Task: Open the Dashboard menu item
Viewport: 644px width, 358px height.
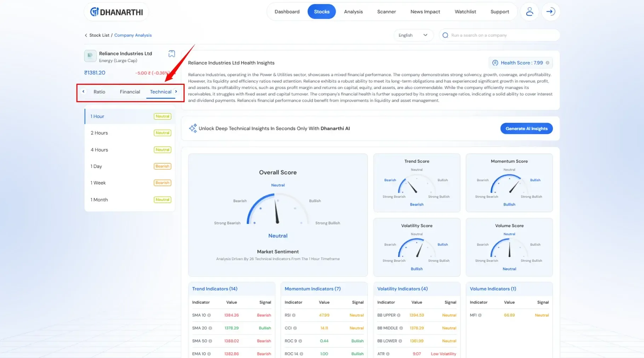Action: point(287,12)
